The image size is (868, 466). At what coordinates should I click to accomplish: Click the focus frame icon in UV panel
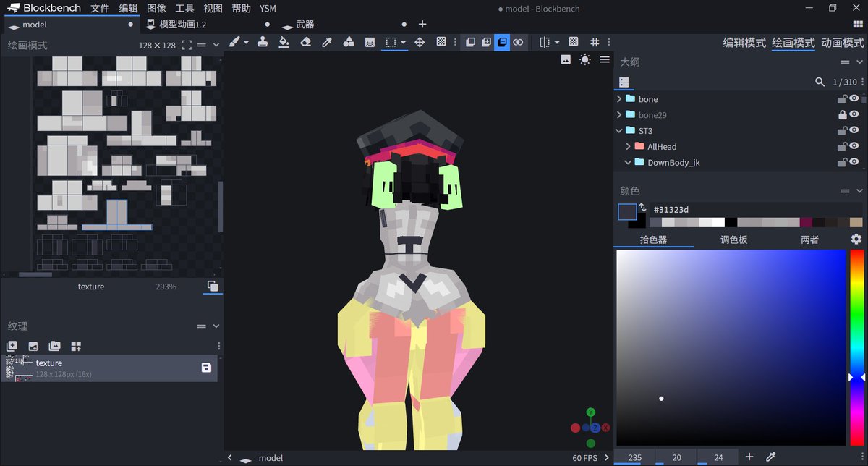[187, 45]
